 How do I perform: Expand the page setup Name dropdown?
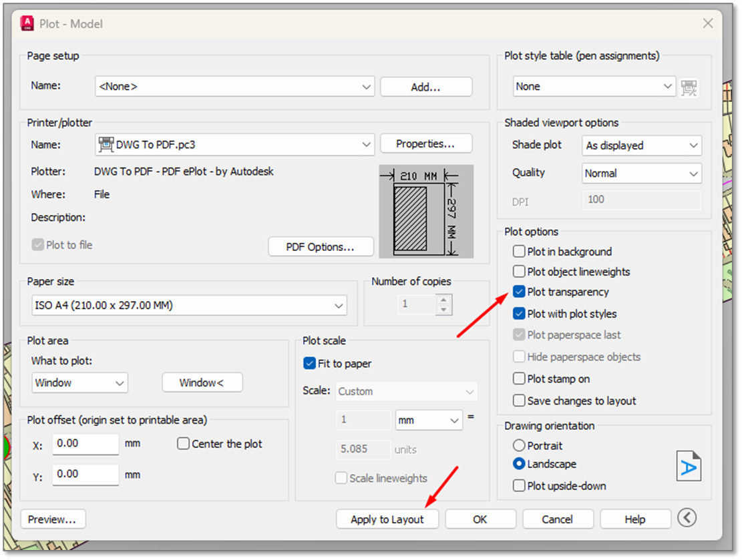[x=365, y=86]
